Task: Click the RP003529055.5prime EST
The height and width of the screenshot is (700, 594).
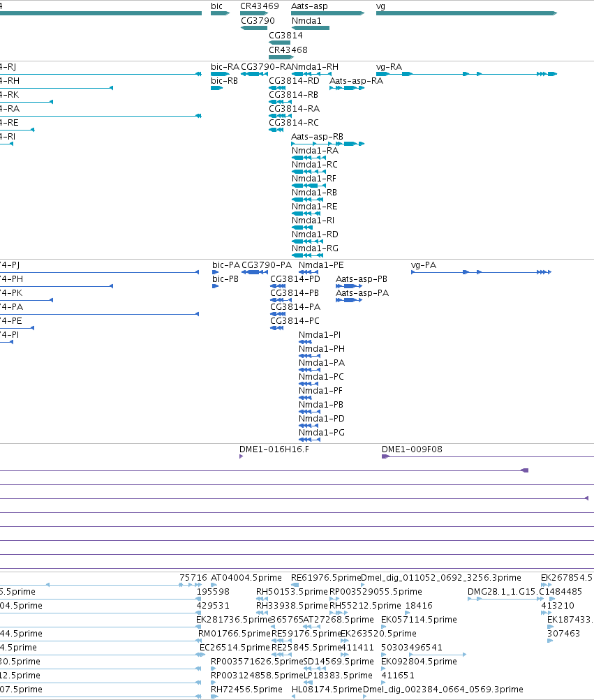Action: 334,599
